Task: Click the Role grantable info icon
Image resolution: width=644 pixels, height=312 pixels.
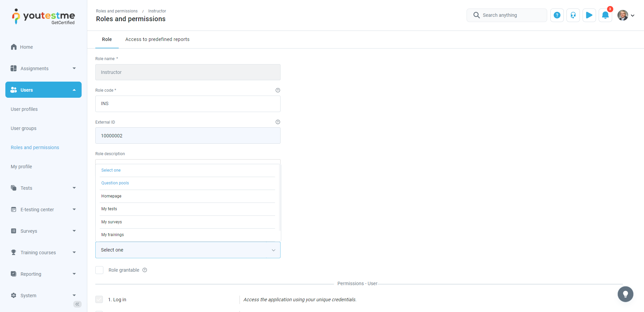Action: [x=145, y=270]
